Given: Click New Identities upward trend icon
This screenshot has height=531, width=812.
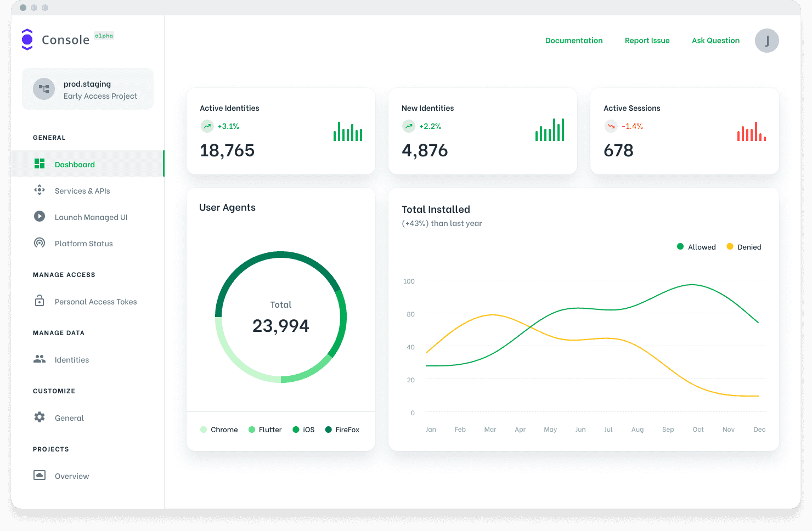Looking at the screenshot, I should [x=409, y=126].
